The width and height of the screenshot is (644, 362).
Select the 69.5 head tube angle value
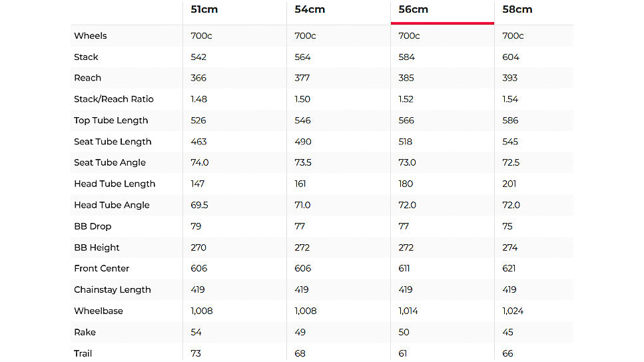pyautogui.click(x=199, y=205)
